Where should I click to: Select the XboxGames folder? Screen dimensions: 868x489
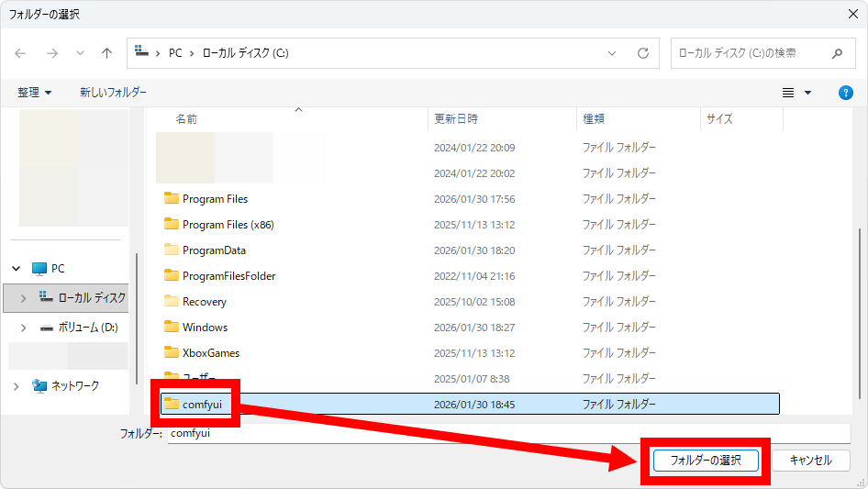[x=210, y=352]
